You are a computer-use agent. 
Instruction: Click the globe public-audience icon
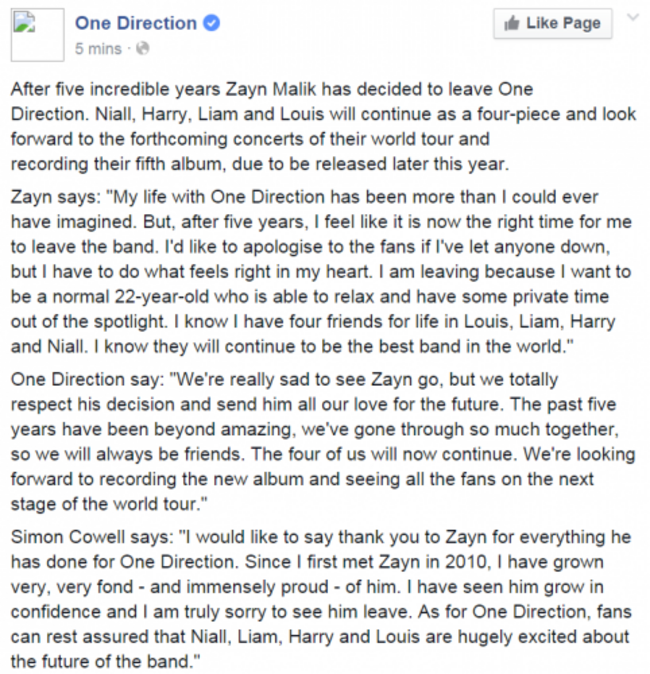point(143,49)
